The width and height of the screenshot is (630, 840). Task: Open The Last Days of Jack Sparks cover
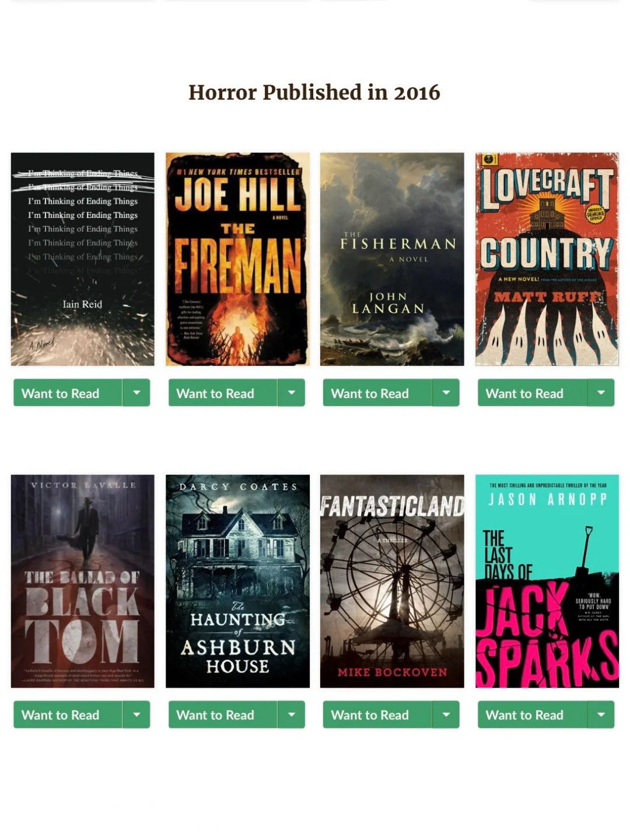[547, 581]
